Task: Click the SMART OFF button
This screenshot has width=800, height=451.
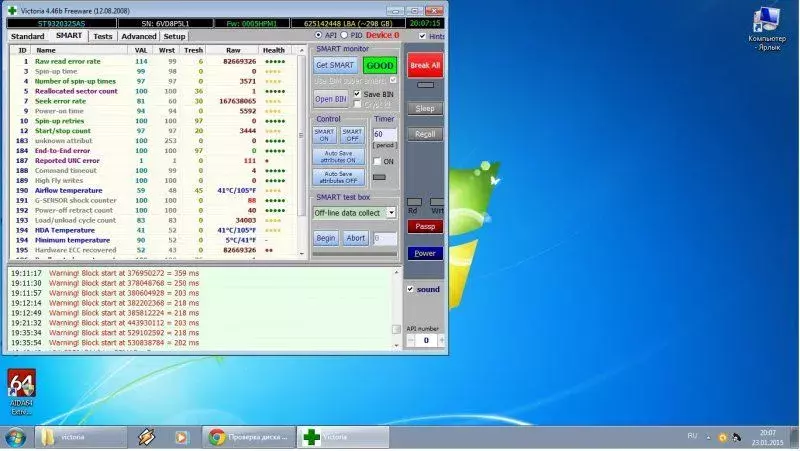Action: pos(352,135)
